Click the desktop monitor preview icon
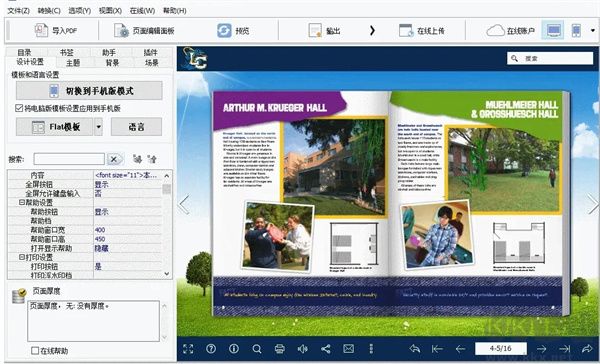The image size is (600, 364). click(x=553, y=30)
